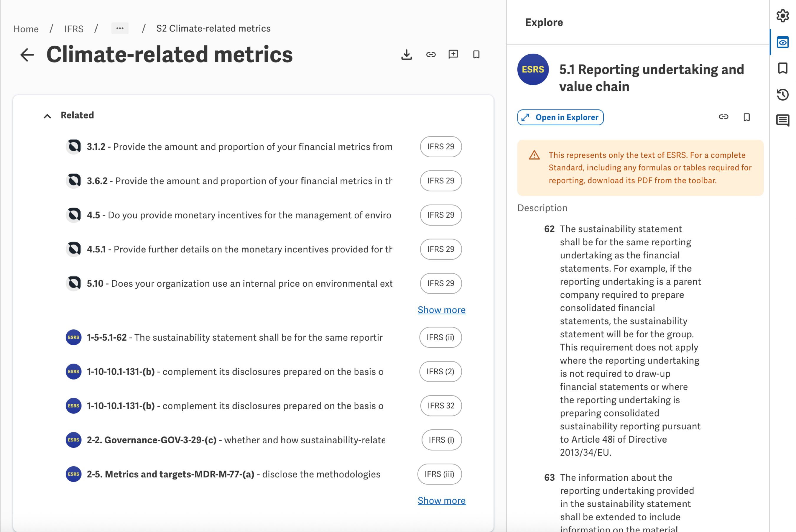Click the IFRS (2) tag
Image resolution: width=796 pixels, height=532 pixels.
click(x=440, y=372)
